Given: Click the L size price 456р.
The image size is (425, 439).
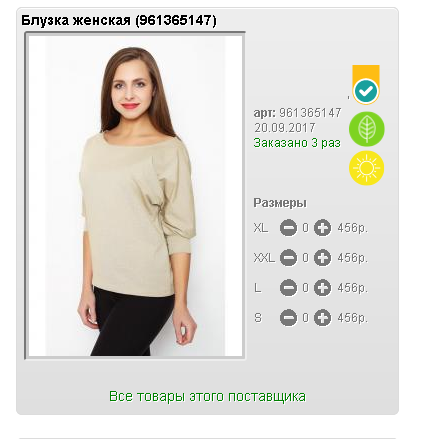Looking at the screenshot, I should click(352, 288).
